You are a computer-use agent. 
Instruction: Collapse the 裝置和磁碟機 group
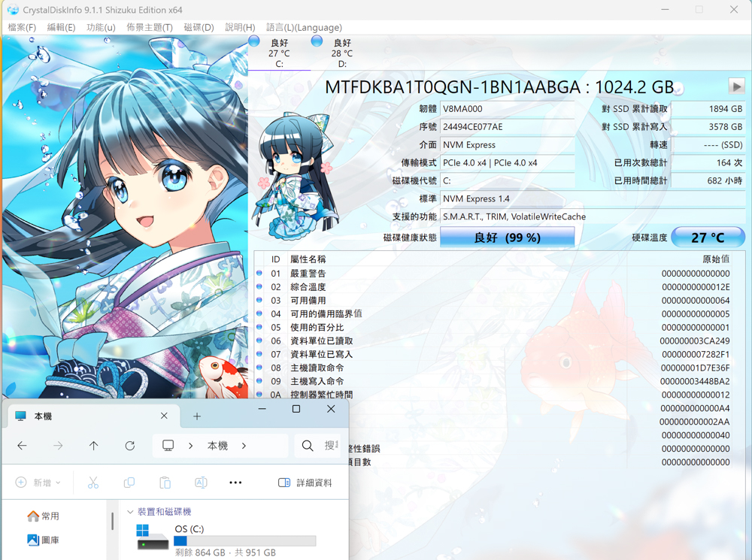coord(129,512)
